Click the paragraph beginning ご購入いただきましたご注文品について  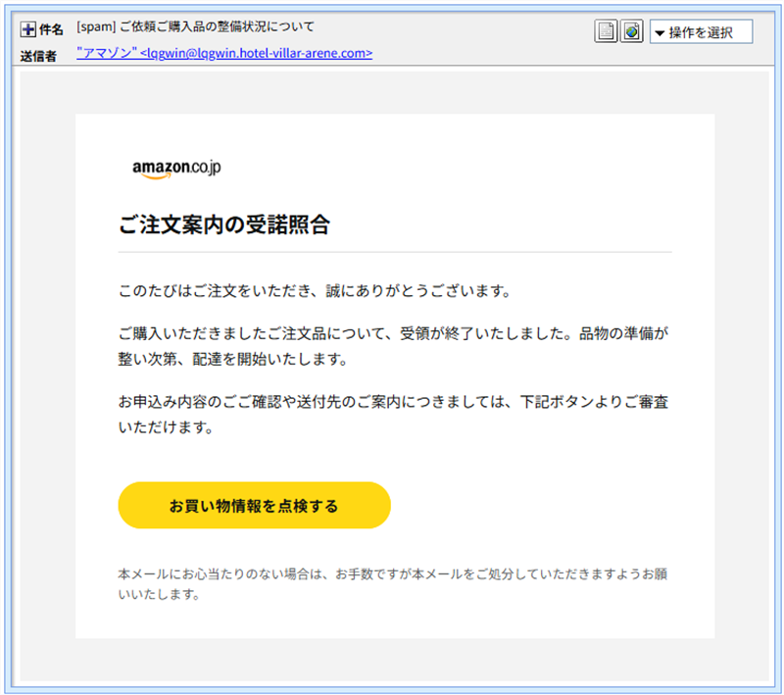[393, 346]
